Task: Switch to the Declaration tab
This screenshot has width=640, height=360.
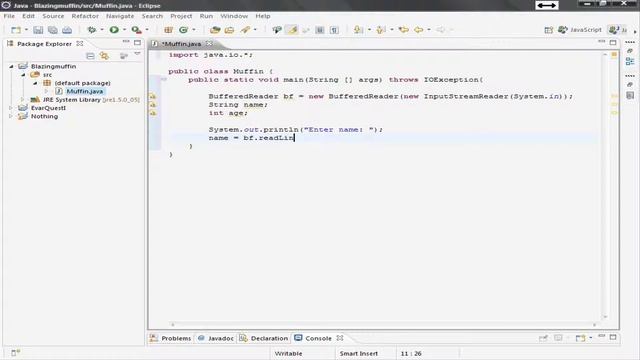Action: pyautogui.click(x=264, y=338)
